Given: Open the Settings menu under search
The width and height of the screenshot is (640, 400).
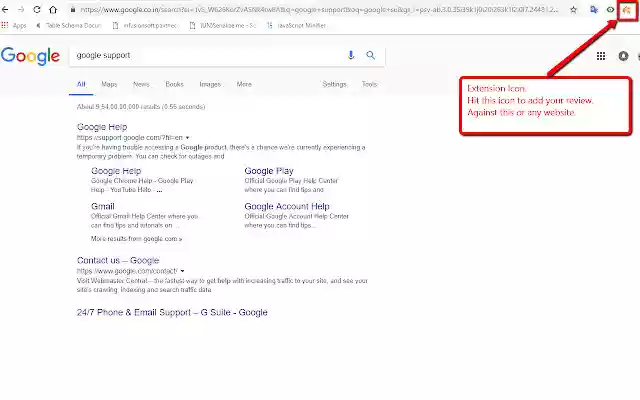Looking at the screenshot, I should pos(334,84).
